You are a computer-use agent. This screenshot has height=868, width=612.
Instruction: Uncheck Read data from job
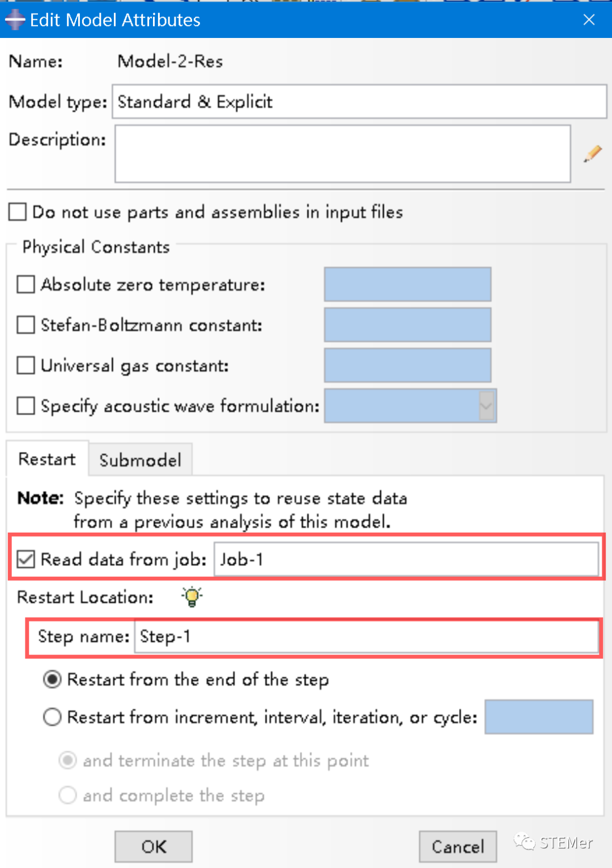tap(26, 559)
